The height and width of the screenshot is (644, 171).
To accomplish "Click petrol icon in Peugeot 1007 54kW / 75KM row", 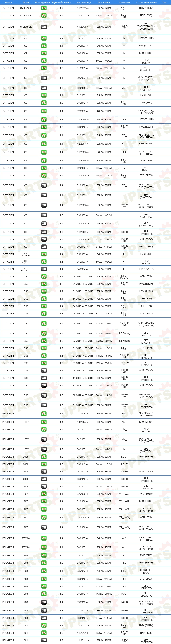I will click(x=44, y=414).
